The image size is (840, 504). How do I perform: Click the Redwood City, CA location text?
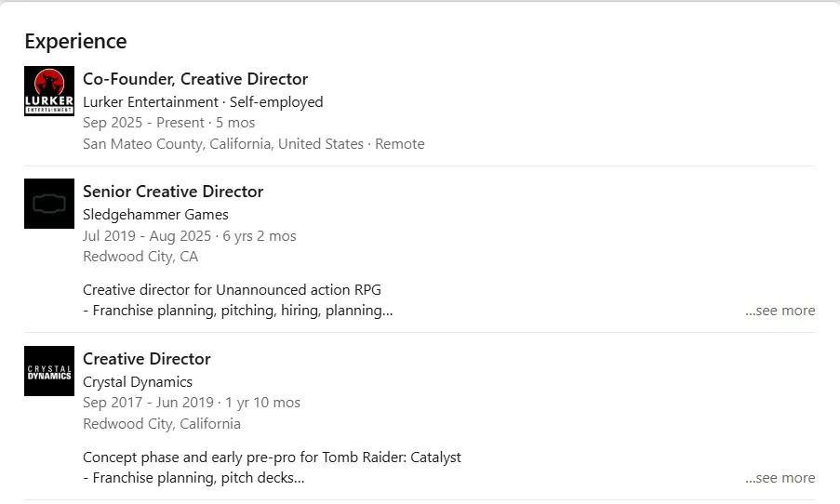(x=140, y=257)
